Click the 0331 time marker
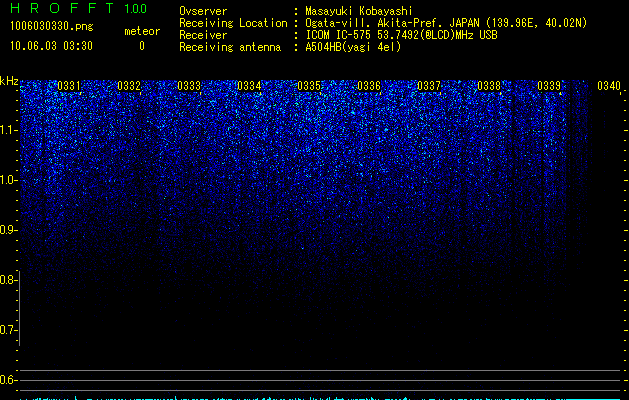Viewport: 629px width, 400px height. pyautogui.click(x=69, y=86)
